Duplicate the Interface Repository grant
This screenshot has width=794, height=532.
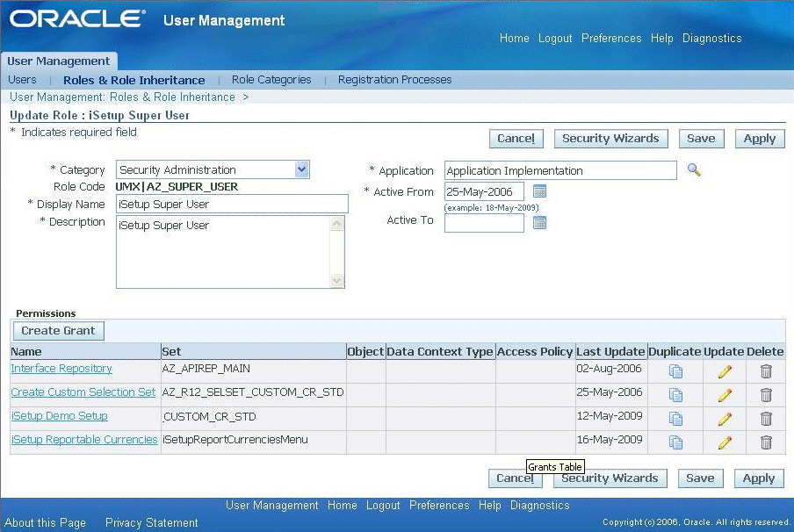(x=675, y=371)
